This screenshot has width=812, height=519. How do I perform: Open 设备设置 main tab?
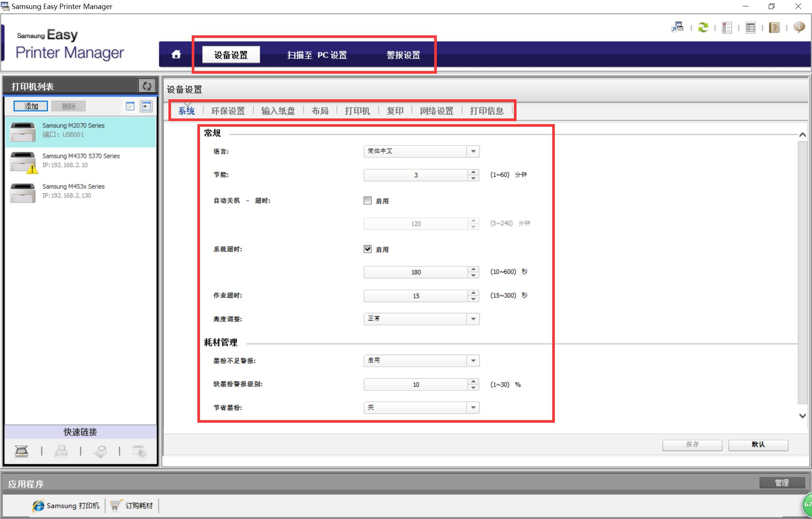tap(231, 55)
